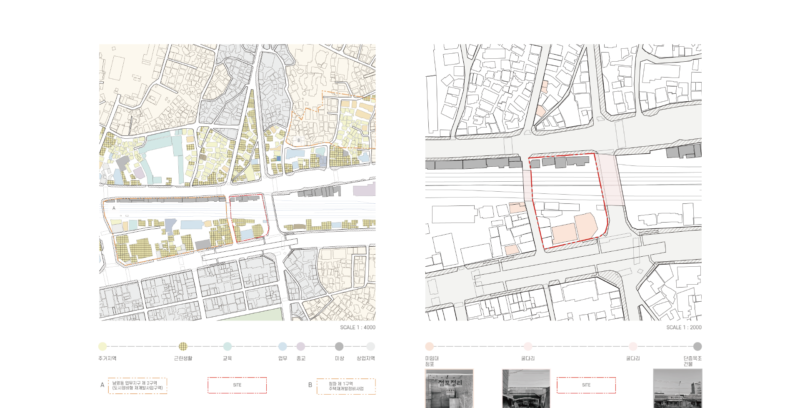Select the hatched olive 근린생활 legend dot
This screenshot has width=800, height=408.
(183, 346)
